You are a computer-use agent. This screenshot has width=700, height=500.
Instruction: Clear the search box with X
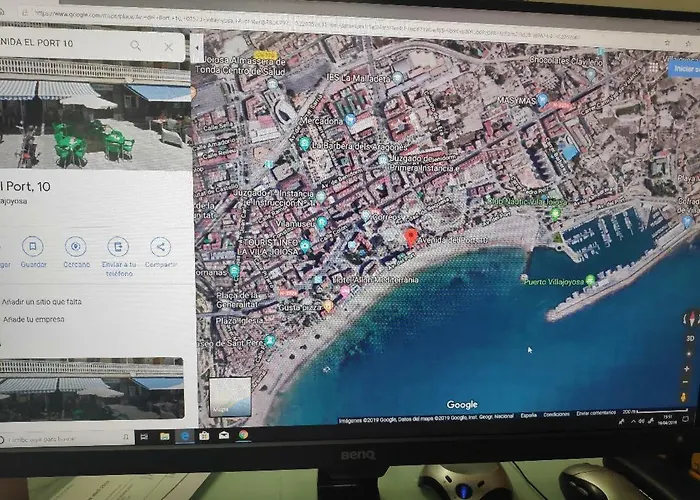click(168, 47)
